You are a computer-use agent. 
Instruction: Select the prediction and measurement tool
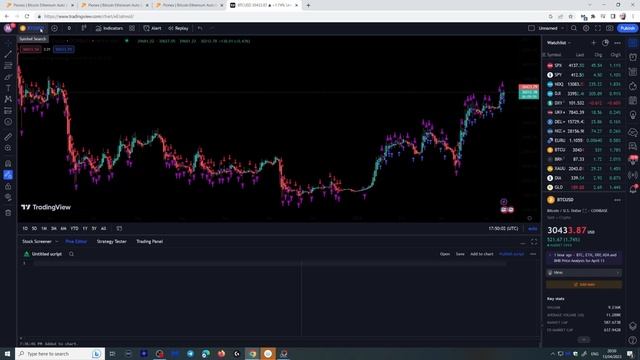pyautogui.click(x=8, y=111)
